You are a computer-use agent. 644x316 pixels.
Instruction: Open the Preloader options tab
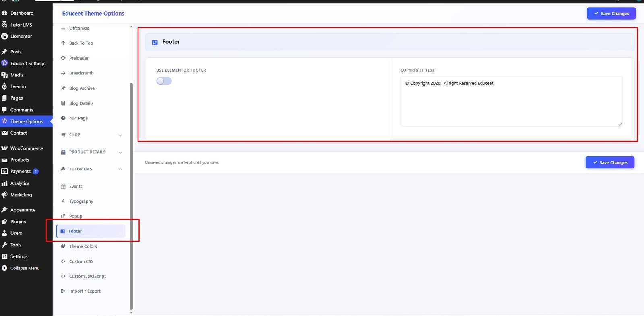[91, 58]
